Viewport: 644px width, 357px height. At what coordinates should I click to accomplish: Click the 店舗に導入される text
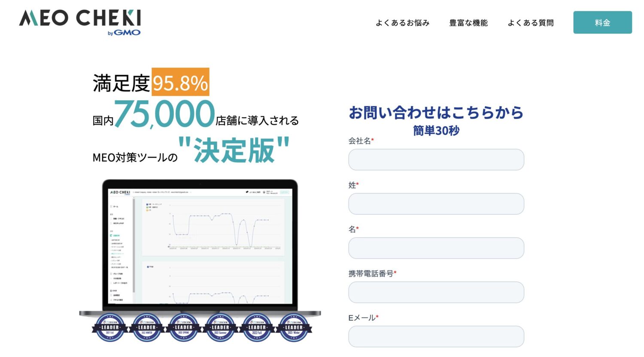[257, 121]
